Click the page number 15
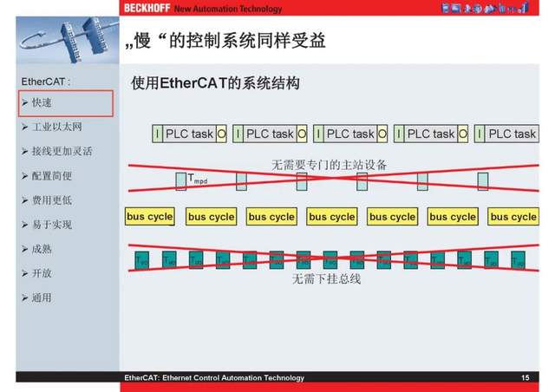Screen dimensions: 555x392 pos(526,377)
